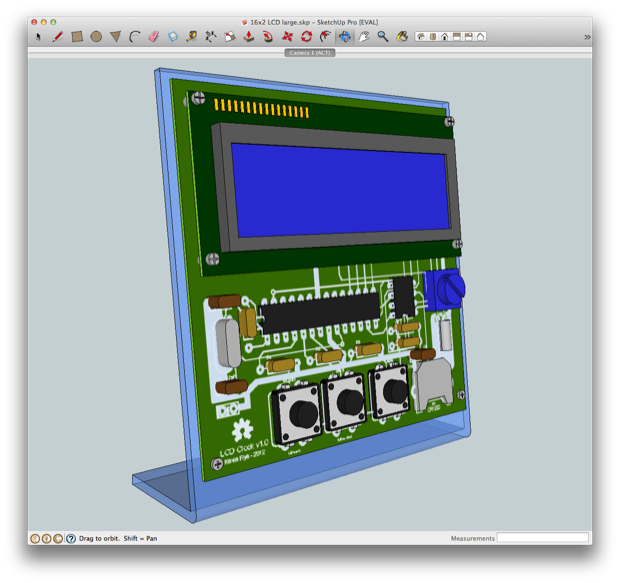
Task: Click the light-blue Make Component icon
Action: [x=173, y=37]
